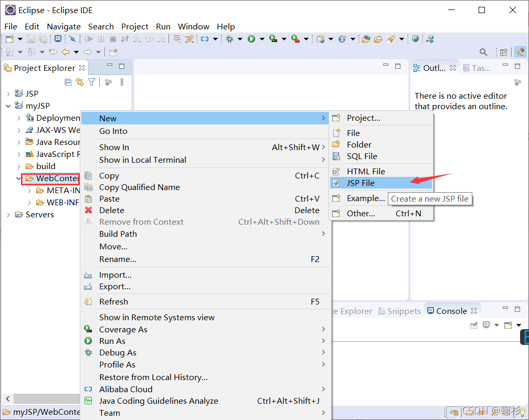The width and height of the screenshot is (529, 420).
Task: Expand the META-INF folder node
Action: click(x=29, y=191)
